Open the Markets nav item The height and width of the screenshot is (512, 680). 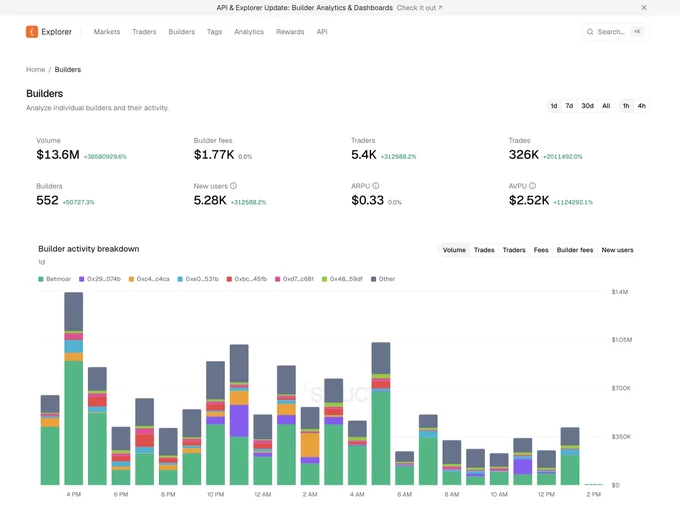click(107, 32)
